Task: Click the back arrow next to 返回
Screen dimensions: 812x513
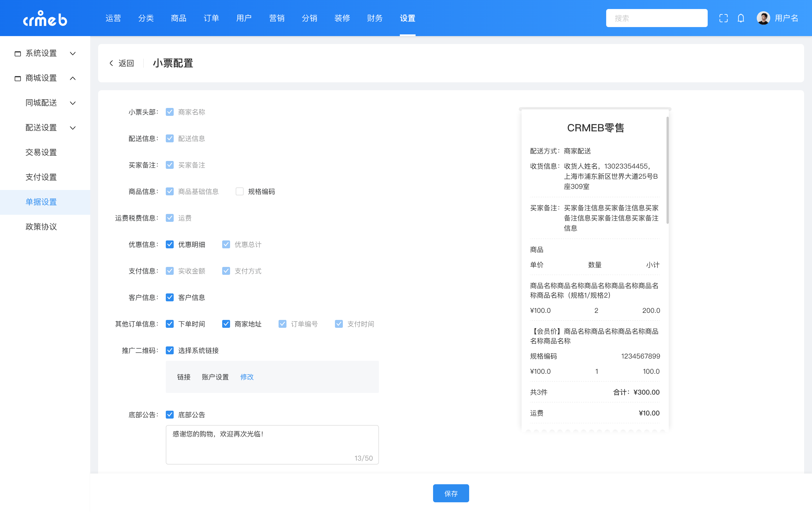Action: [x=111, y=63]
